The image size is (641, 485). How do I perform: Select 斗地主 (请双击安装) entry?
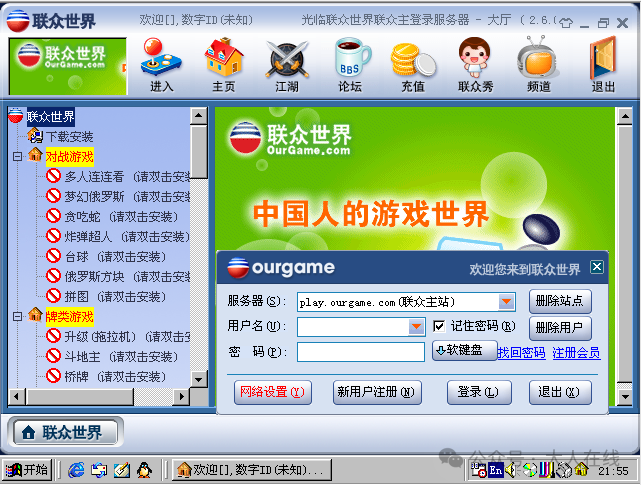(121, 356)
